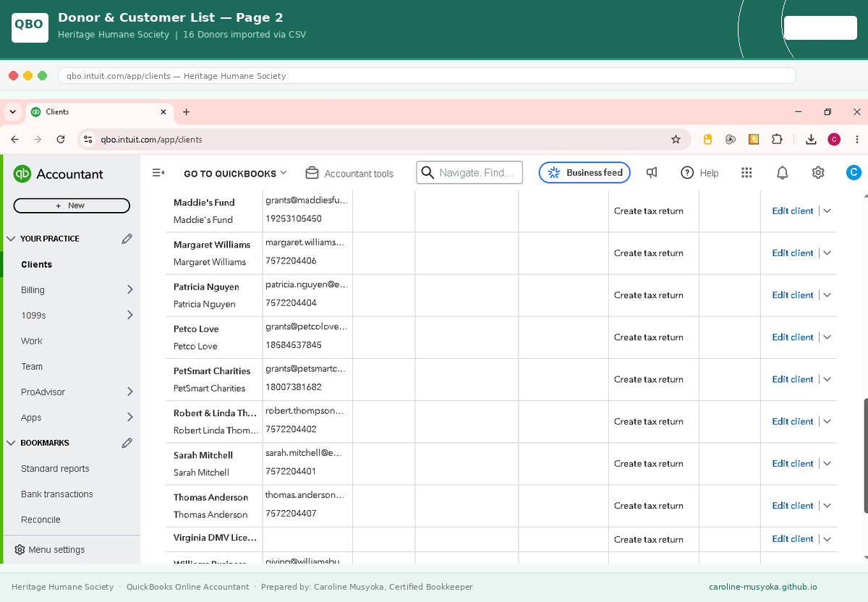Open the Help question mark icon

[687, 173]
